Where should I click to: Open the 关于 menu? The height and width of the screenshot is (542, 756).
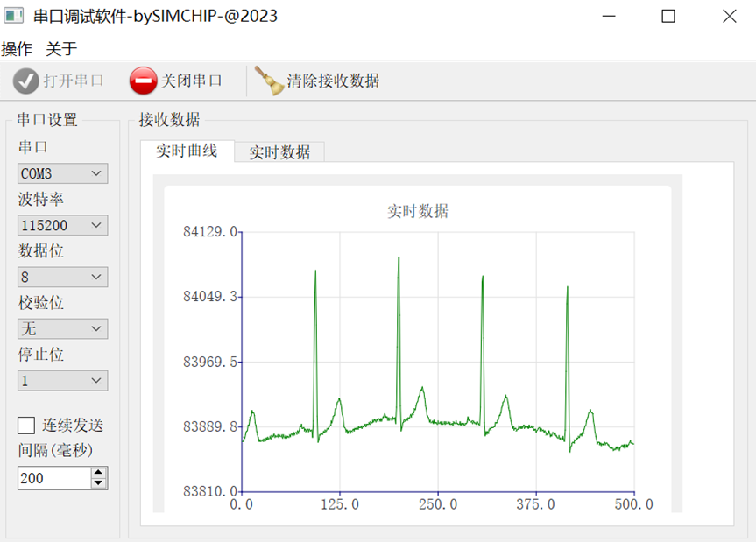(61, 49)
